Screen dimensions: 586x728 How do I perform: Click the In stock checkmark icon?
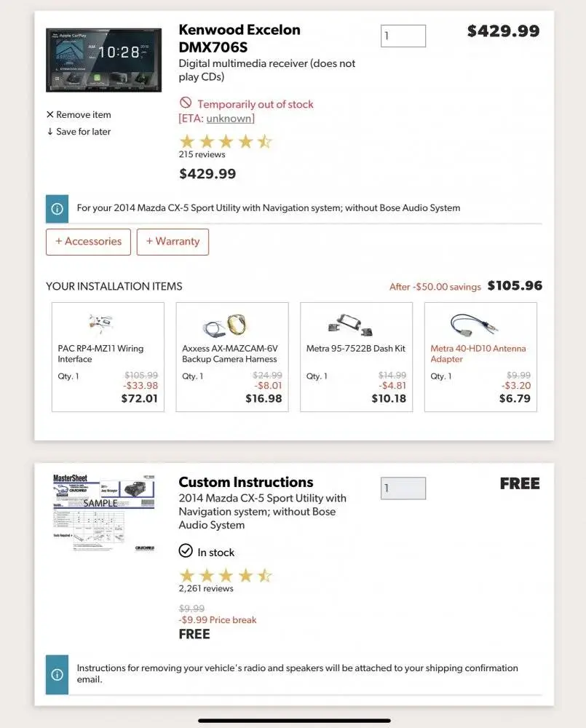coord(186,551)
